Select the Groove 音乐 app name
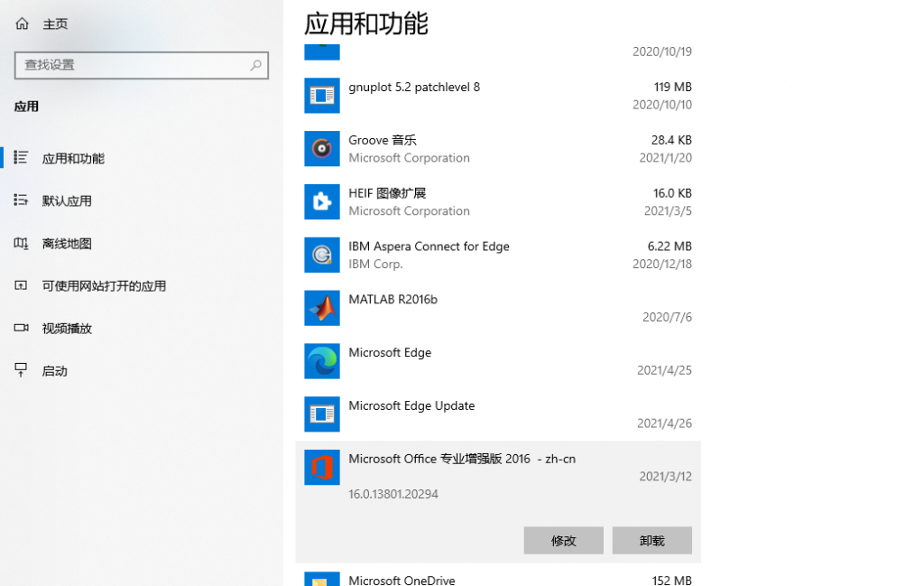Image resolution: width=924 pixels, height=586 pixels. (x=383, y=140)
